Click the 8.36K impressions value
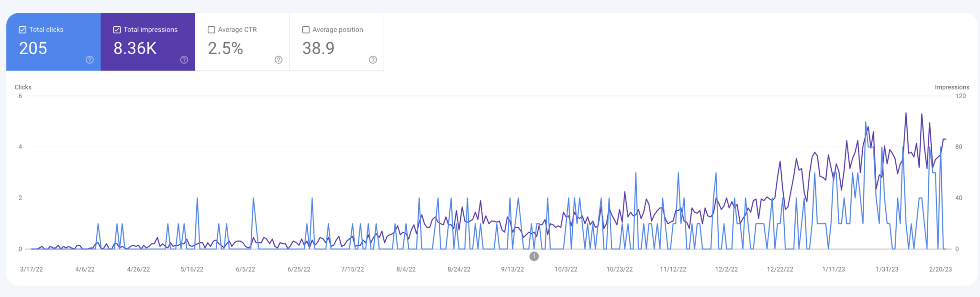The image size is (980, 297). pos(135,48)
